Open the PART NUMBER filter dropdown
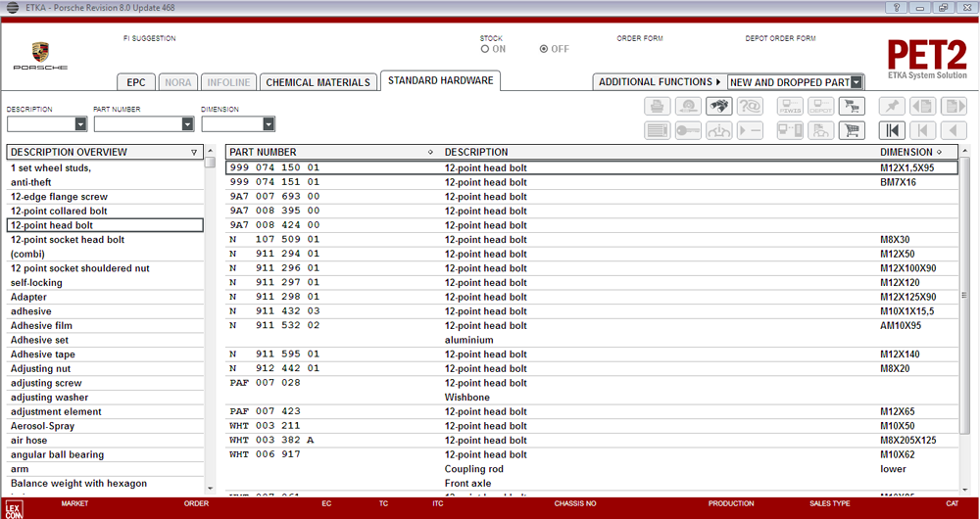 (x=188, y=124)
